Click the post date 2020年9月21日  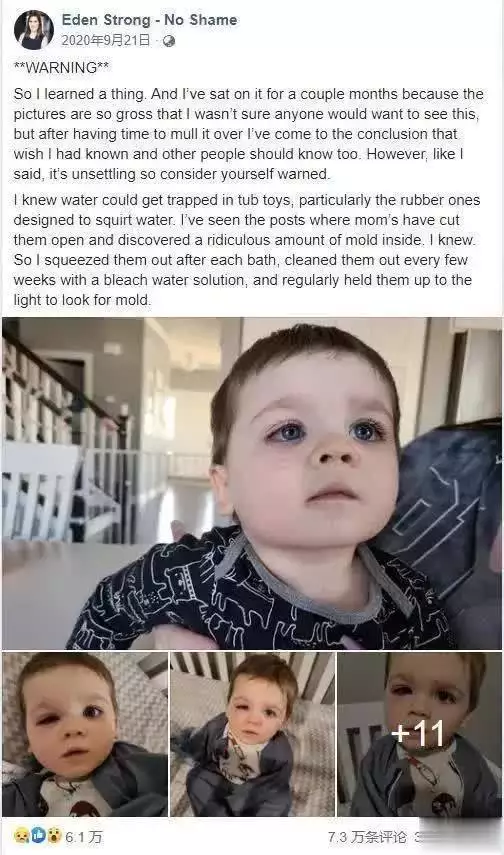click(105, 41)
